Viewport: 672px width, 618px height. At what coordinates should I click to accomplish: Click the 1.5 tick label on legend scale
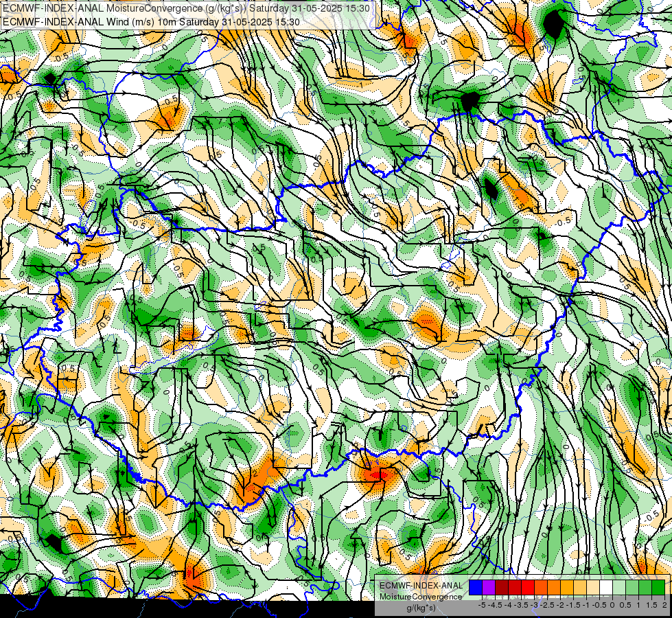651,605
